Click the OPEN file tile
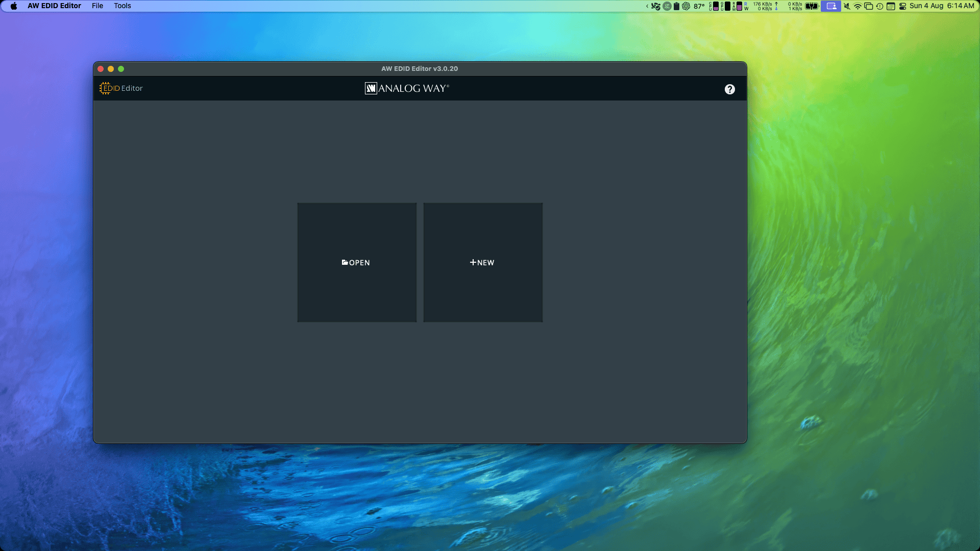The image size is (980, 551). [357, 262]
